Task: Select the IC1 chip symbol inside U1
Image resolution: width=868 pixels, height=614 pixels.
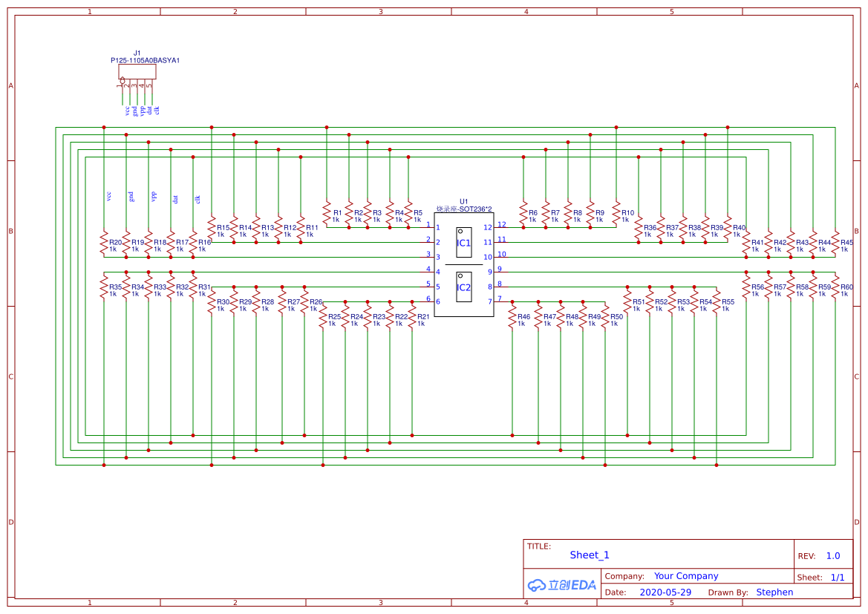Action: pos(464,243)
